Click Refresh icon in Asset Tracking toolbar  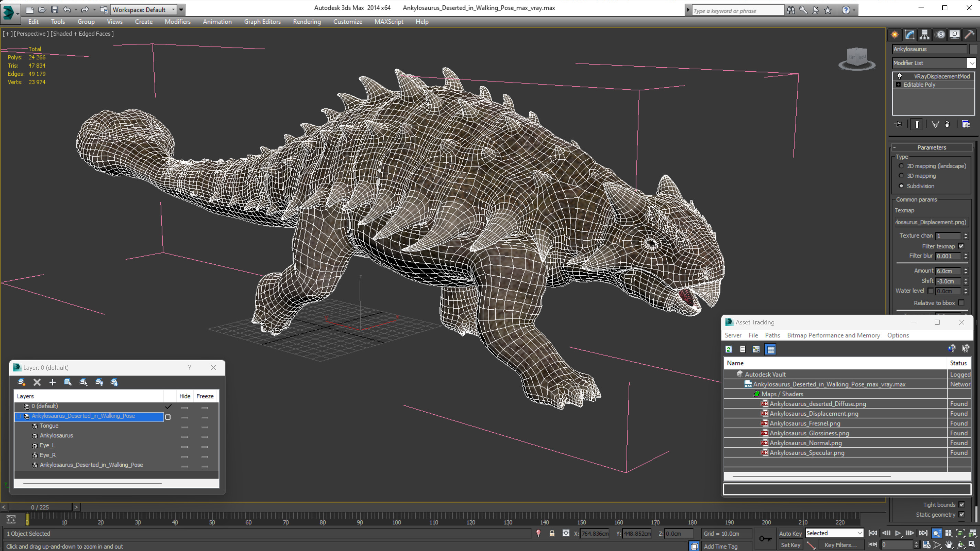[729, 349]
